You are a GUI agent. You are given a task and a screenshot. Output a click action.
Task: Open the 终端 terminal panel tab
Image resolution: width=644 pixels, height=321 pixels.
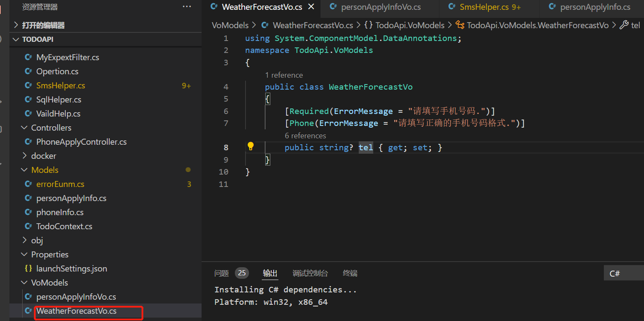click(x=350, y=273)
